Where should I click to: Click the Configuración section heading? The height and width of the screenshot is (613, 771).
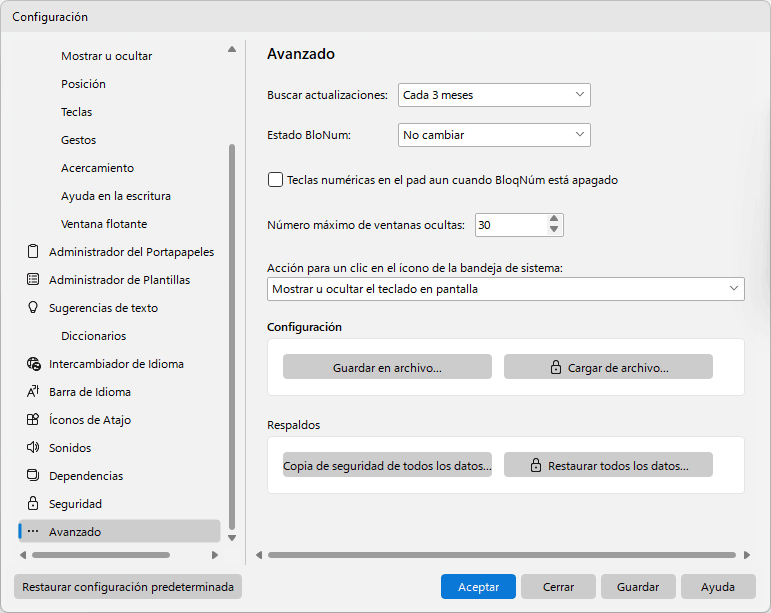304,327
